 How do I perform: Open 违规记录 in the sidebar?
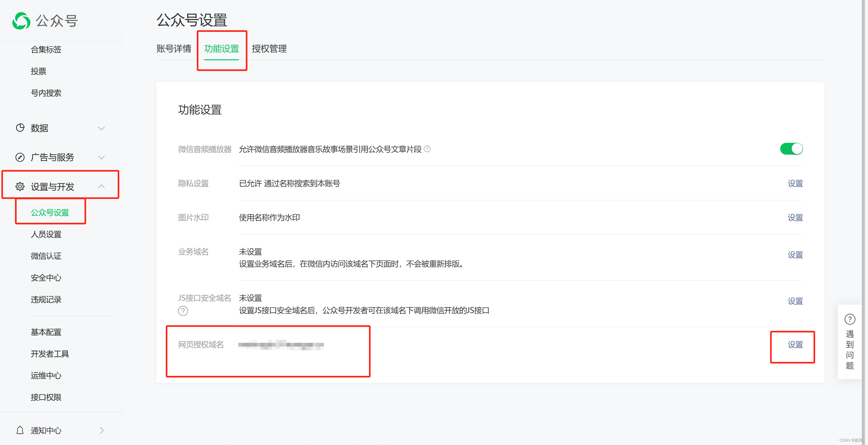[x=46, y=300]
